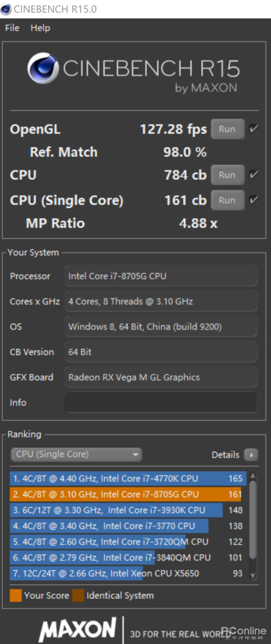Open the Help menu
This screenshot has width=271, height=644.
[40, 28]
